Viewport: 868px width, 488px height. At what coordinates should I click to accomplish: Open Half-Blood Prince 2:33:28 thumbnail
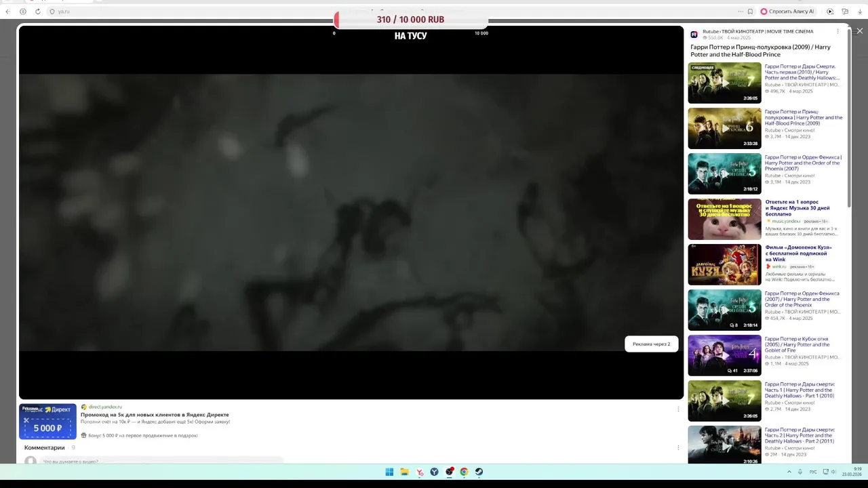(724, 128)
